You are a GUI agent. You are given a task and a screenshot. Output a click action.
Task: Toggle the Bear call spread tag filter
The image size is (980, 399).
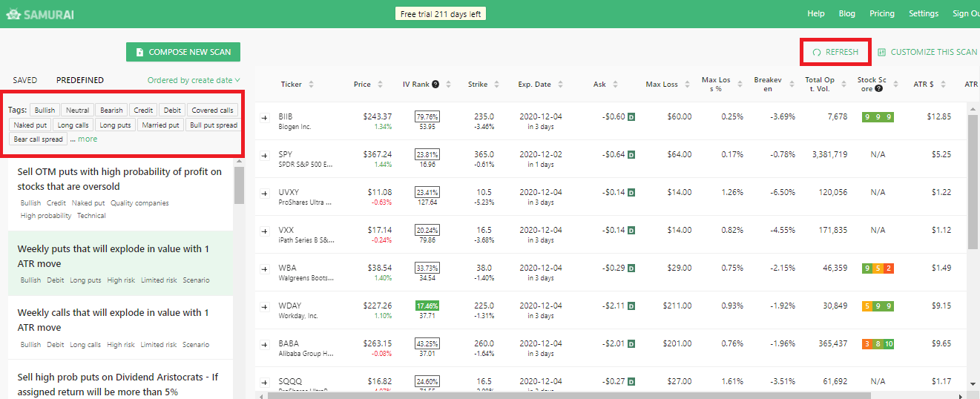39,139
